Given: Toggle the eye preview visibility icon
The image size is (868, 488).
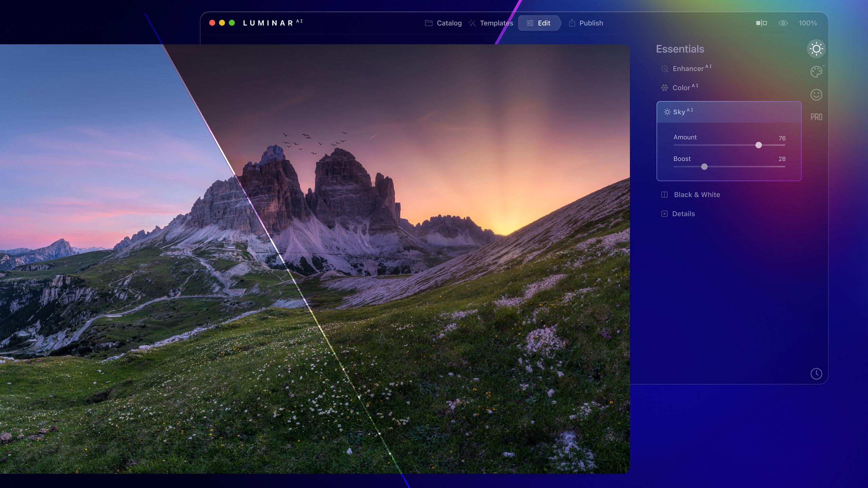Looking at the screenshot, I should (x=783, y=23).
